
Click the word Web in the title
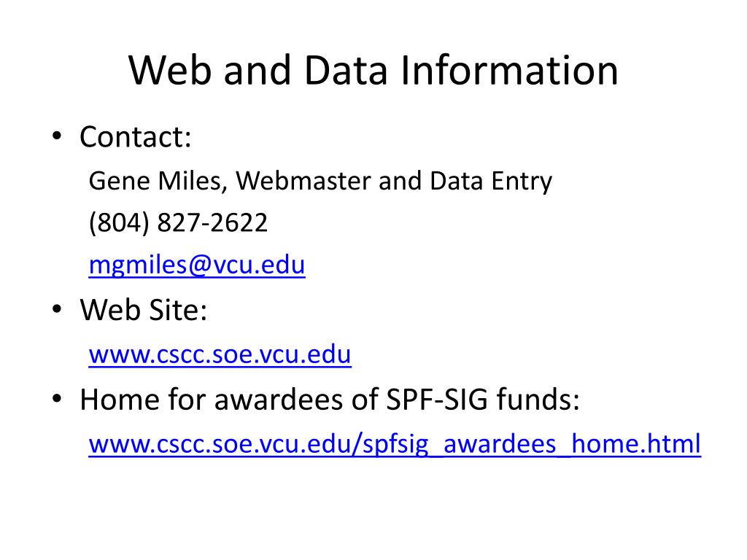pos(169,71)
